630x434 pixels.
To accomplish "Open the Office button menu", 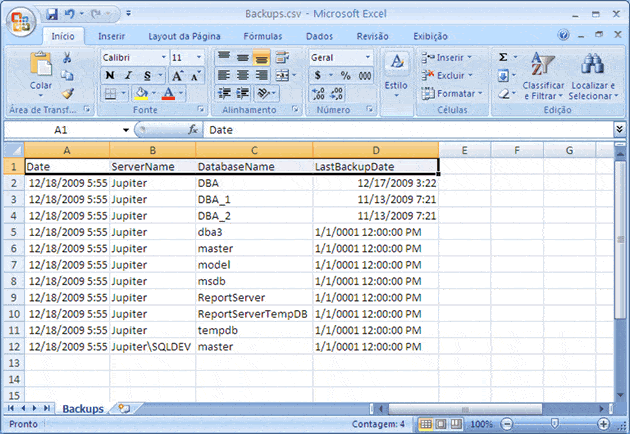I will [21, 20].
